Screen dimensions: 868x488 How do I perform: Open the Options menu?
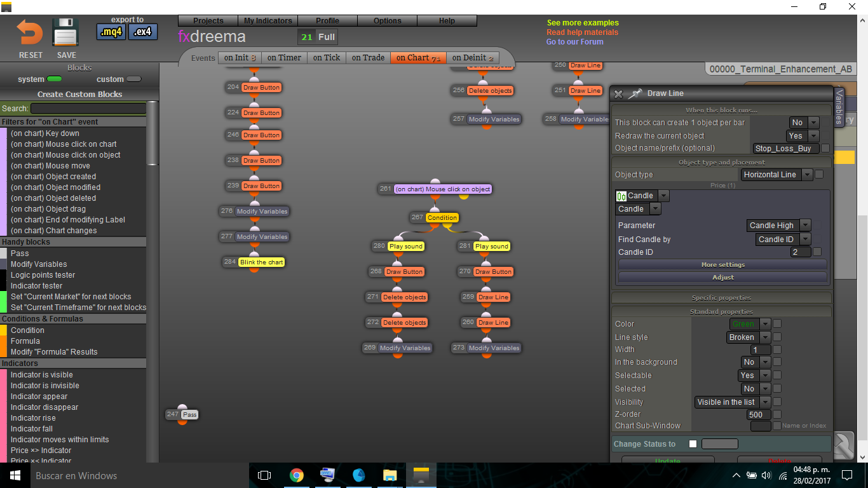point(388,21)
